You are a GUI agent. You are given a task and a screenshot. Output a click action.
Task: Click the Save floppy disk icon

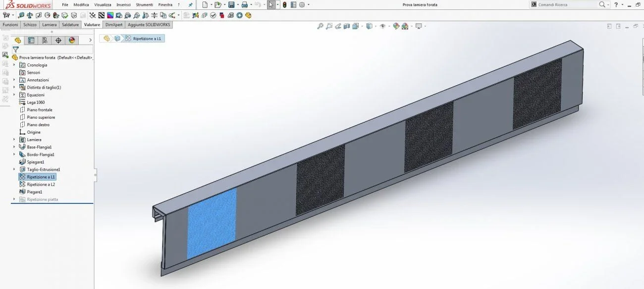point(231,4)
